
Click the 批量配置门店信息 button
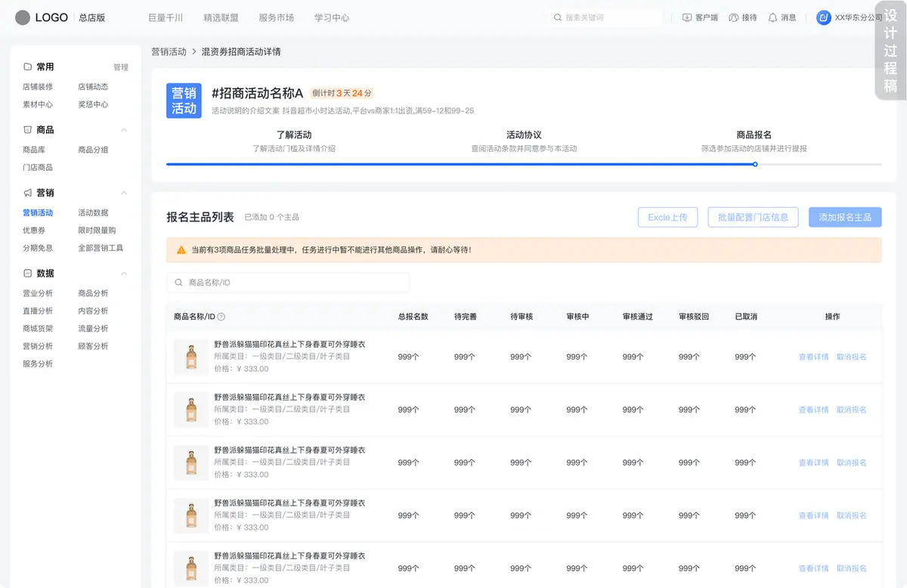[x=753, y=217]
